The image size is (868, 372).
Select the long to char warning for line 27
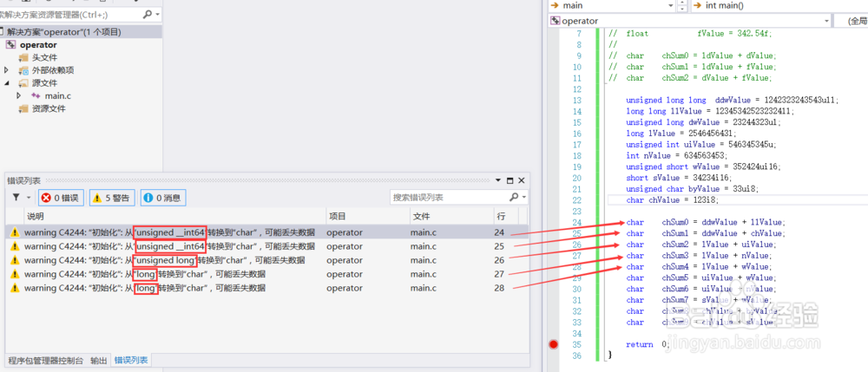click(x=266, y=274)
